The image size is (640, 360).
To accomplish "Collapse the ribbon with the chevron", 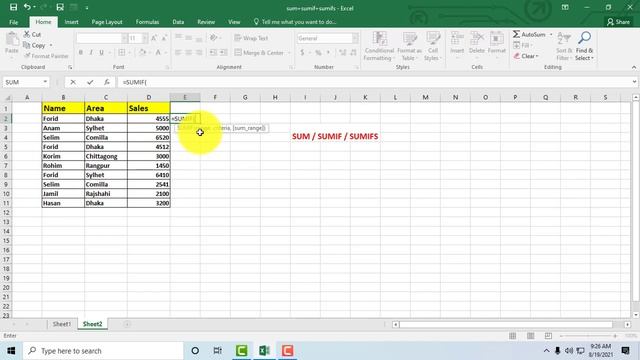I will click(x=633, y=67).
